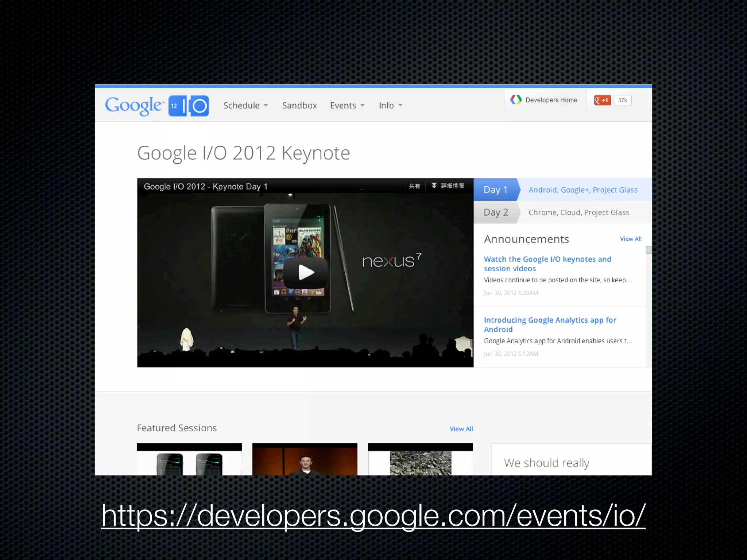Click the 共有 share button on video
This screenshot has width=747, height=560.
pyautogui.click(x=414, y=186)
